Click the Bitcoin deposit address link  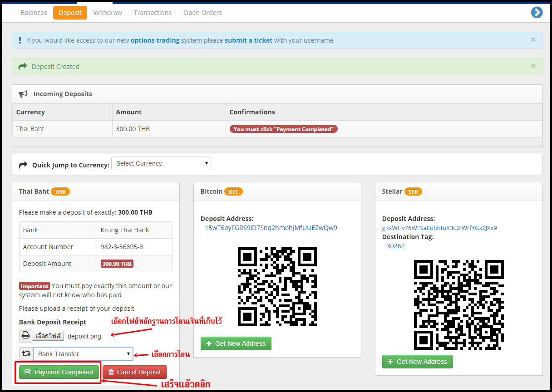pyautogui.click(x=271, y=228)
